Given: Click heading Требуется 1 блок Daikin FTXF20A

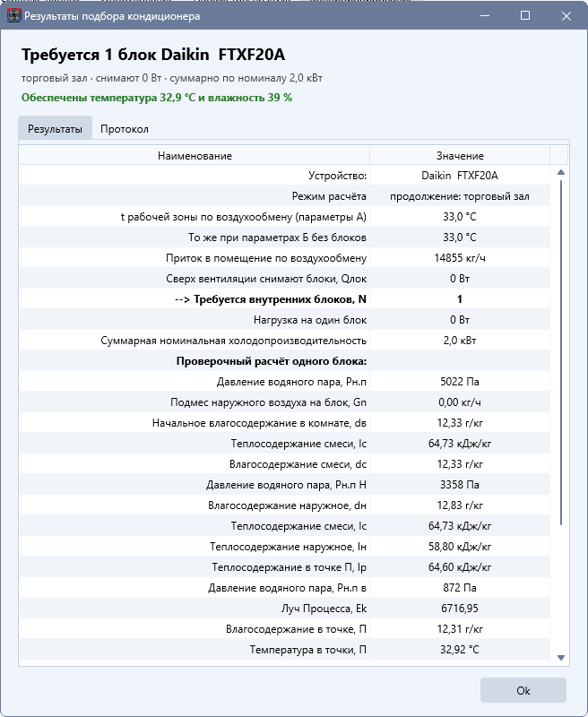Looking at the screenshot, I should 153,55.
